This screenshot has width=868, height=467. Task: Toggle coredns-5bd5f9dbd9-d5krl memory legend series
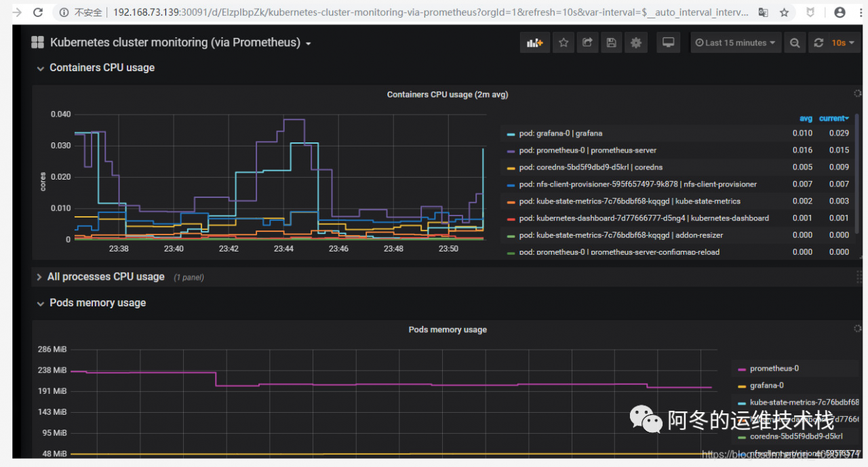pos(795,436)
